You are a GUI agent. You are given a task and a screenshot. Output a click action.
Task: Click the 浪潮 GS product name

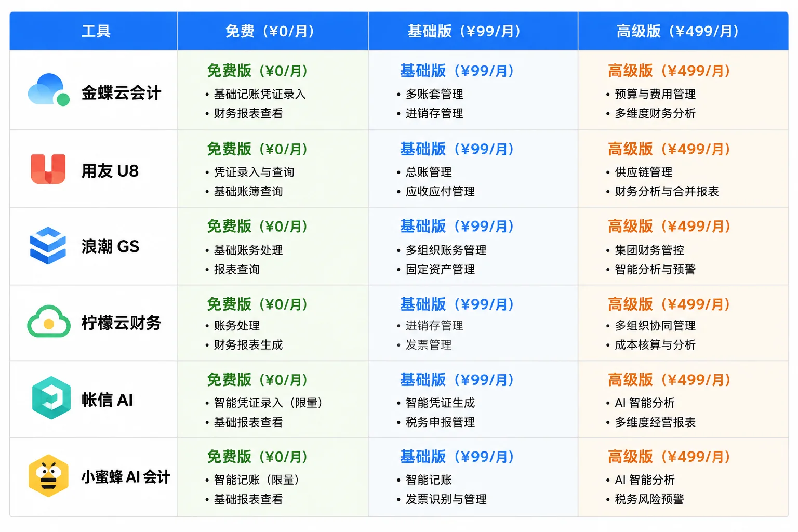coord(110,246)
